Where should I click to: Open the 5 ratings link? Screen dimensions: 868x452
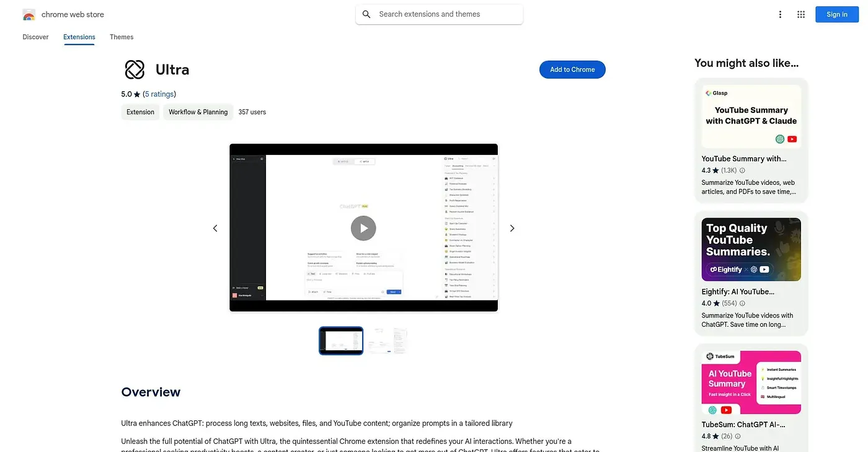point(159,94)
